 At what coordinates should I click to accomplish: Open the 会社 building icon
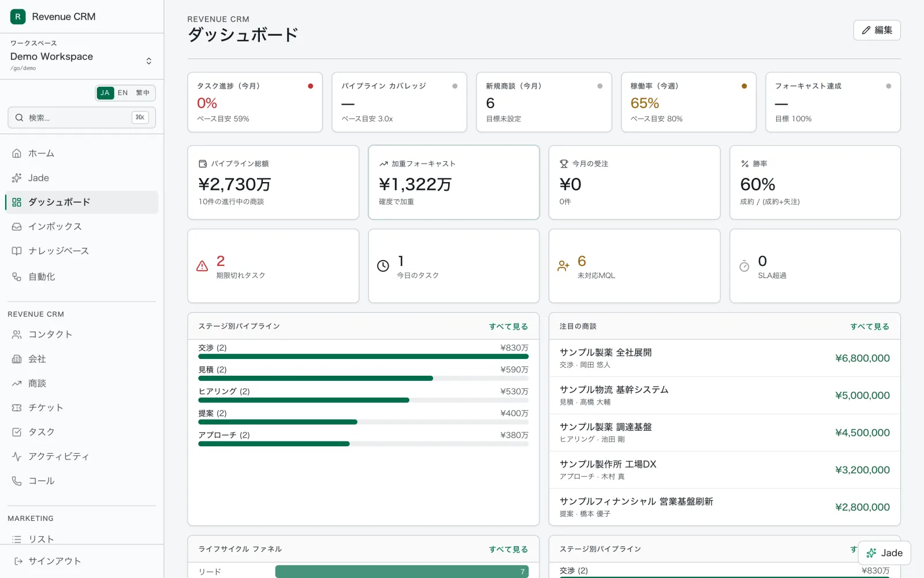point(17,359)
